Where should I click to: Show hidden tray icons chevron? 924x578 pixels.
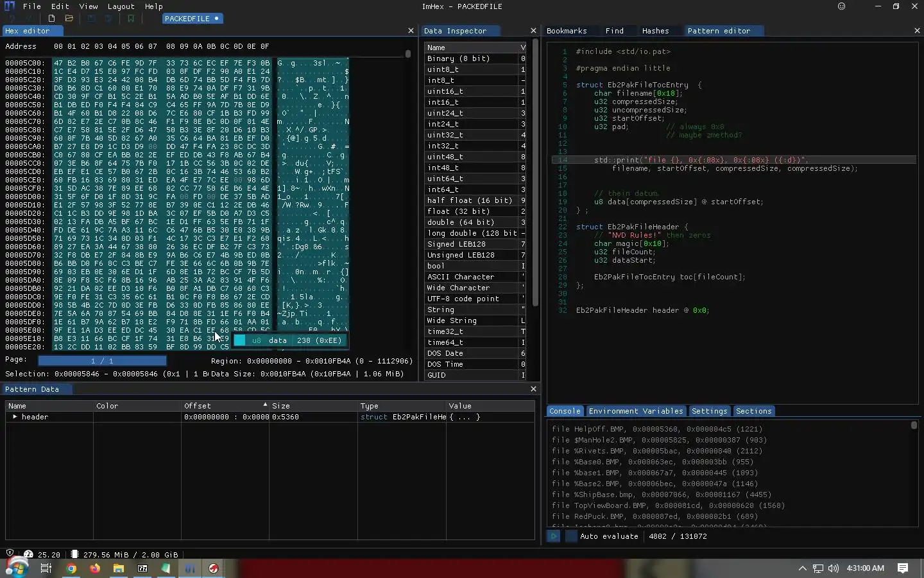[802, 568]
